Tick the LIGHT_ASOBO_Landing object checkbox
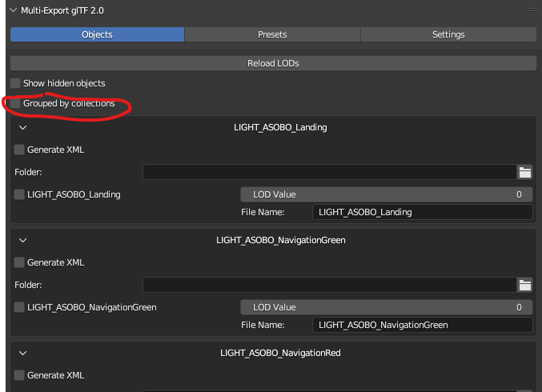This screenshot has height=392, width=542. click(19, 194)
